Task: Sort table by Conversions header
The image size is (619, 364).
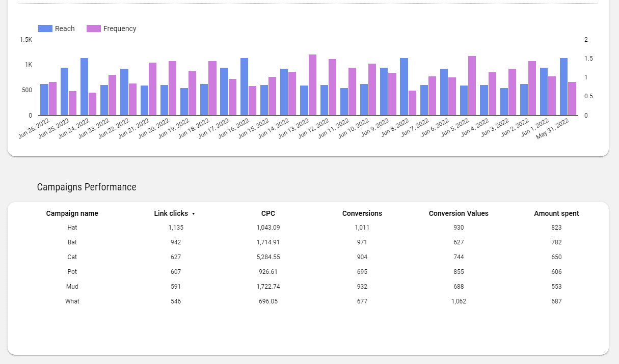Action: click(x=362, y=213)
